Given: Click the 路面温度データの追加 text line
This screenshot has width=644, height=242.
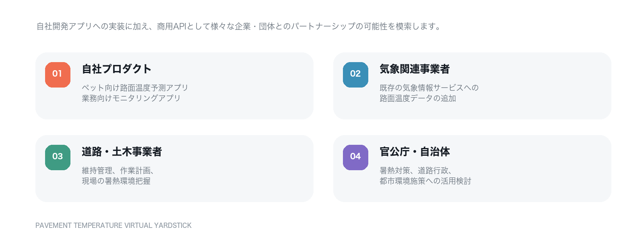Looking at the screenshot, I should (x=418, y=98).
